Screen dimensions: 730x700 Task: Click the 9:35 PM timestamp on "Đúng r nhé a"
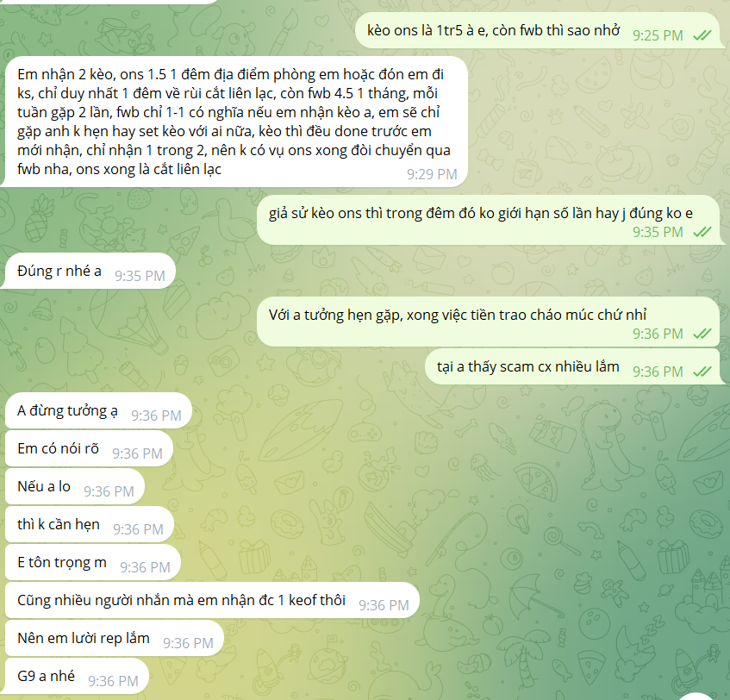pos(140,276)
